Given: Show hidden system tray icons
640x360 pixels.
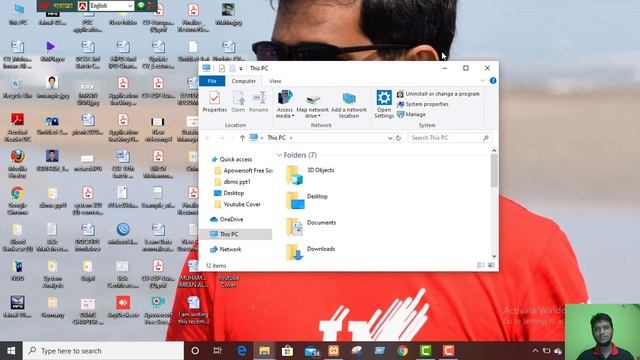Looking at the screenshot, I should point(535,351).
